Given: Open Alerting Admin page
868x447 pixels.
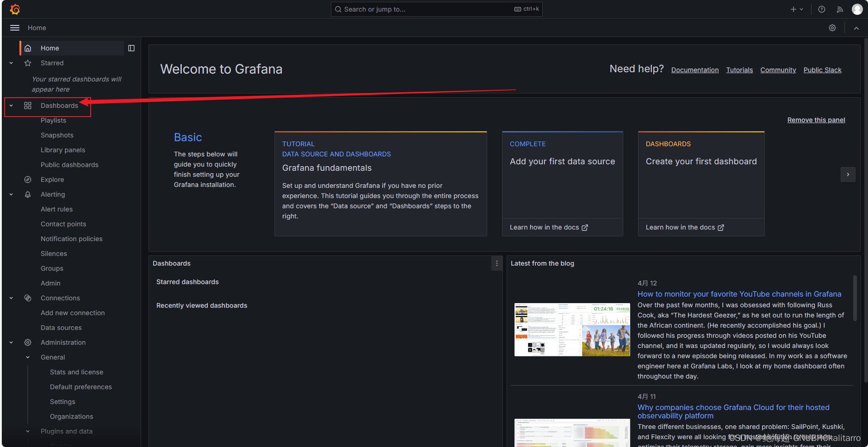Looking at the screenshot, I should [x=50, y=283].
